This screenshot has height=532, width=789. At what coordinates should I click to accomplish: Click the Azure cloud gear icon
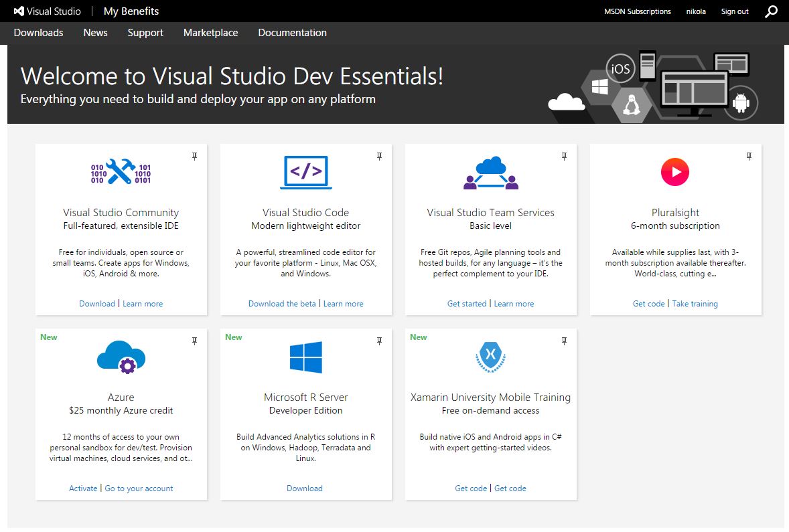(x=121, y=357)
